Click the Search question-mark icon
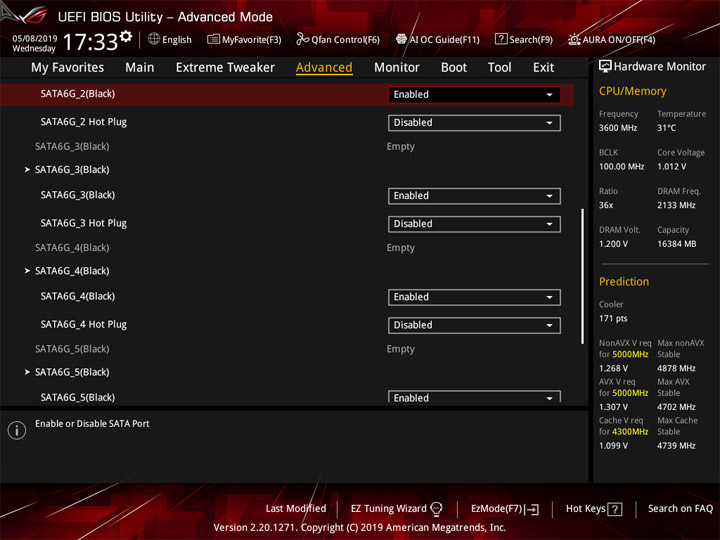This screenshot has width=720, height=540. [x=501, y=39]
